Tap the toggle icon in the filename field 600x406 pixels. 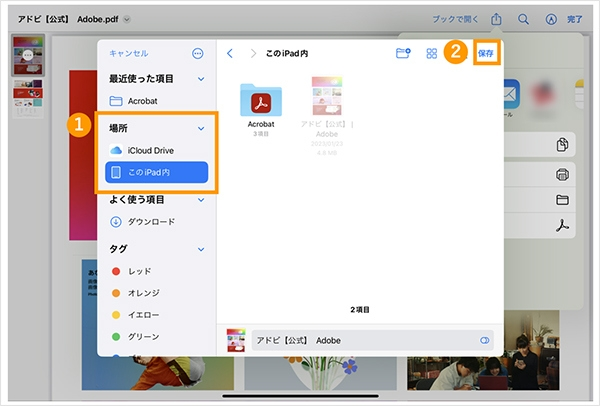pos(484,340)
